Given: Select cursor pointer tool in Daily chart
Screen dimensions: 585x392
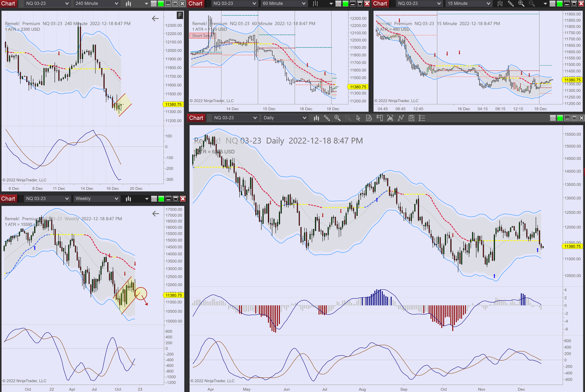Looking at the screenshot, I should point(358,118).
